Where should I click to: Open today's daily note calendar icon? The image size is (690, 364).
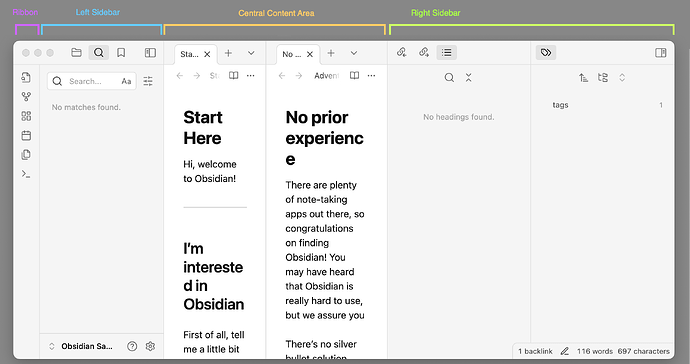coord(26,135)
